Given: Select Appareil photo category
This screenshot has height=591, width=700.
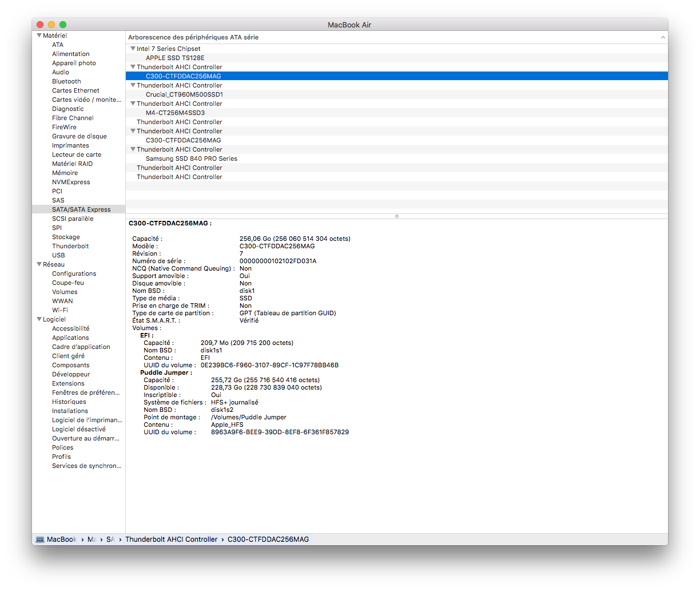Looking at the screenshot, I should (74, 63).
